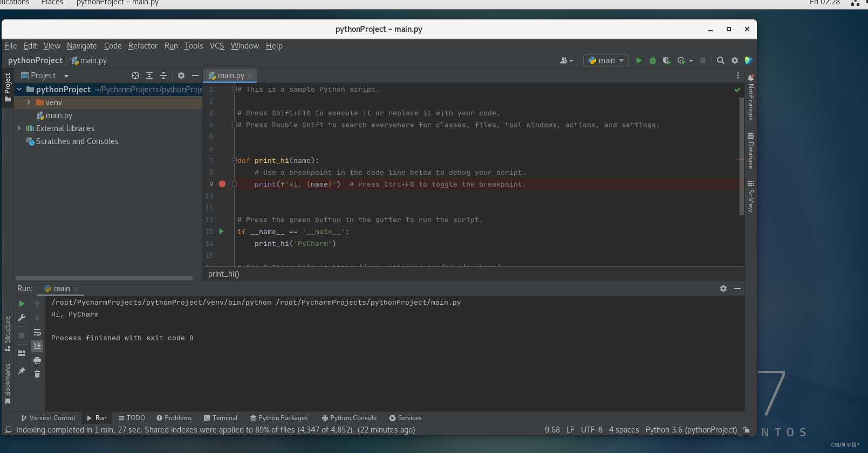Screen dimensions: 868x453
Task: Click Python 3.6 interpreter in status bar
Action: (x=691, y=430)
